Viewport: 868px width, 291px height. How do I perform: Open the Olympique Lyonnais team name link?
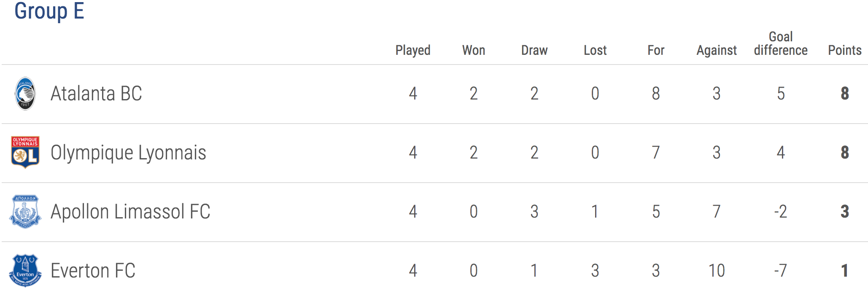pyautogui.click(x=128, y=153)
